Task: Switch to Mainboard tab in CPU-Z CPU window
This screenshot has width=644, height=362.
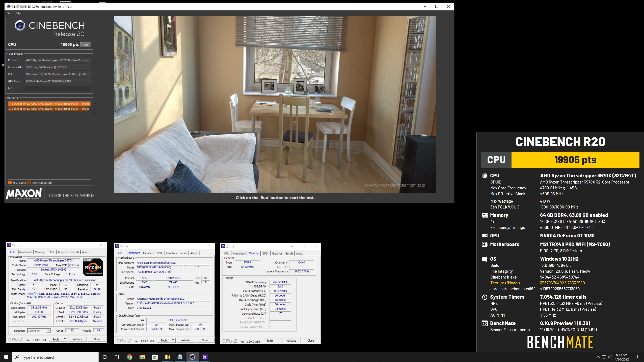Action: [x=25, y=252]
